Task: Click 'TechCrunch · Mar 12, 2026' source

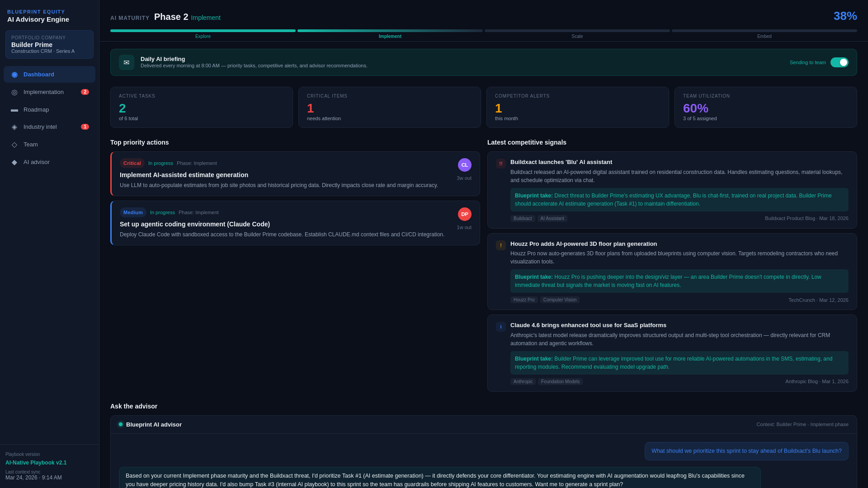Action: [x=818, y=300]
